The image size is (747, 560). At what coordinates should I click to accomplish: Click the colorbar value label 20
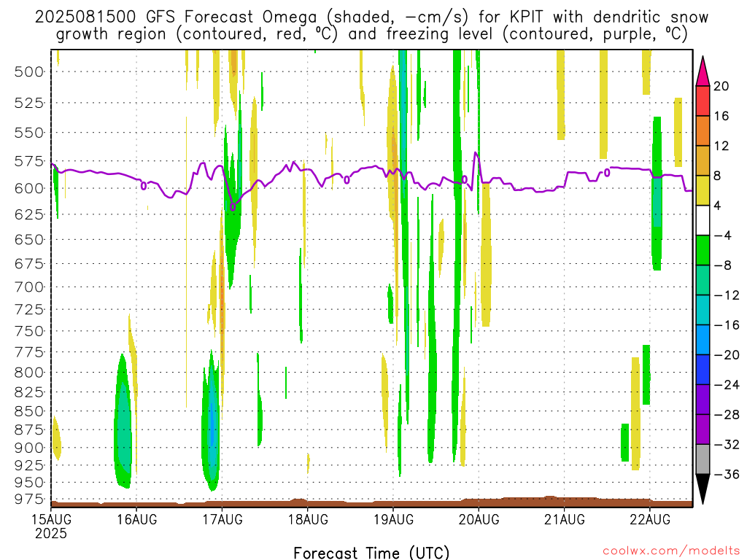[721, 86]
